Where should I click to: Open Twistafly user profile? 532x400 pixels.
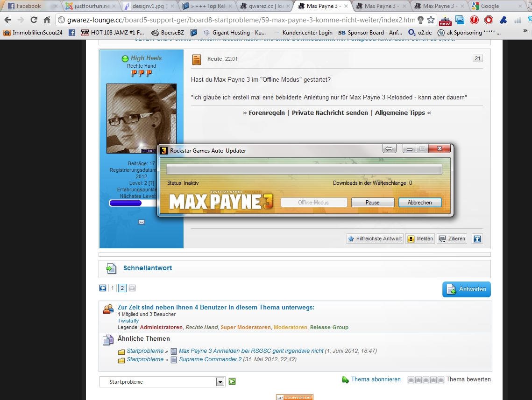click(128, 321)
